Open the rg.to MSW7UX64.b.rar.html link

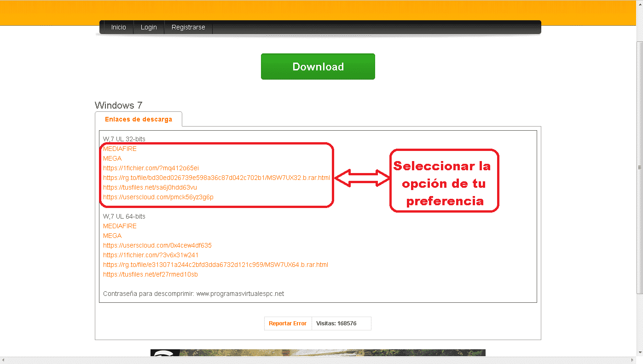click(215, 265)
